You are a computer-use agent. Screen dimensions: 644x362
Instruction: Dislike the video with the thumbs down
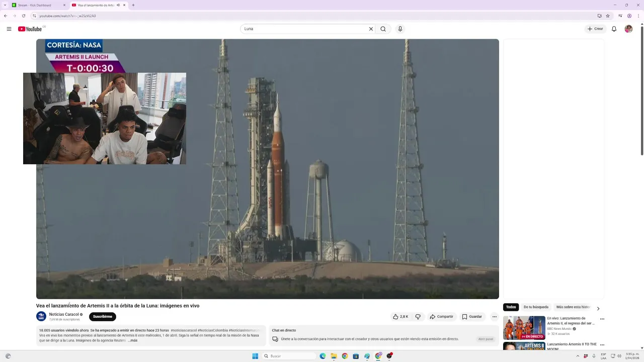pos(418,317)
